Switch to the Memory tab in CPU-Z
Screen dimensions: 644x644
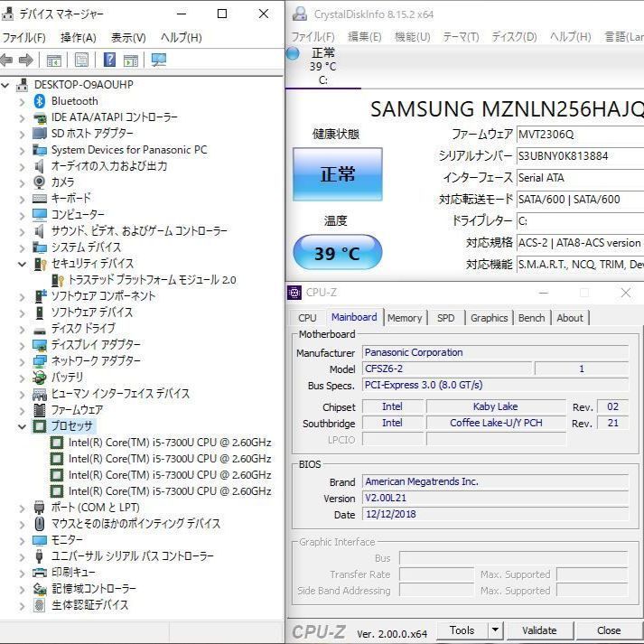click(405, 318)
